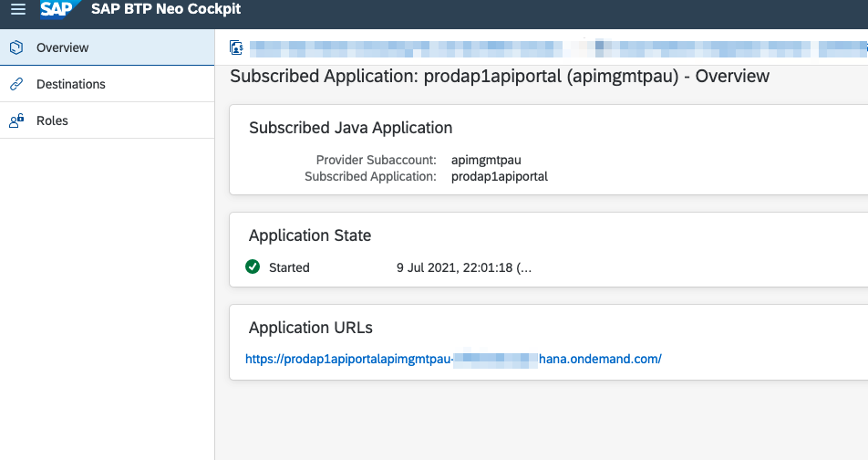This screenshot has height=460, width=868.
Task: Click the green Started status checkmark
Action: point(253,267)
